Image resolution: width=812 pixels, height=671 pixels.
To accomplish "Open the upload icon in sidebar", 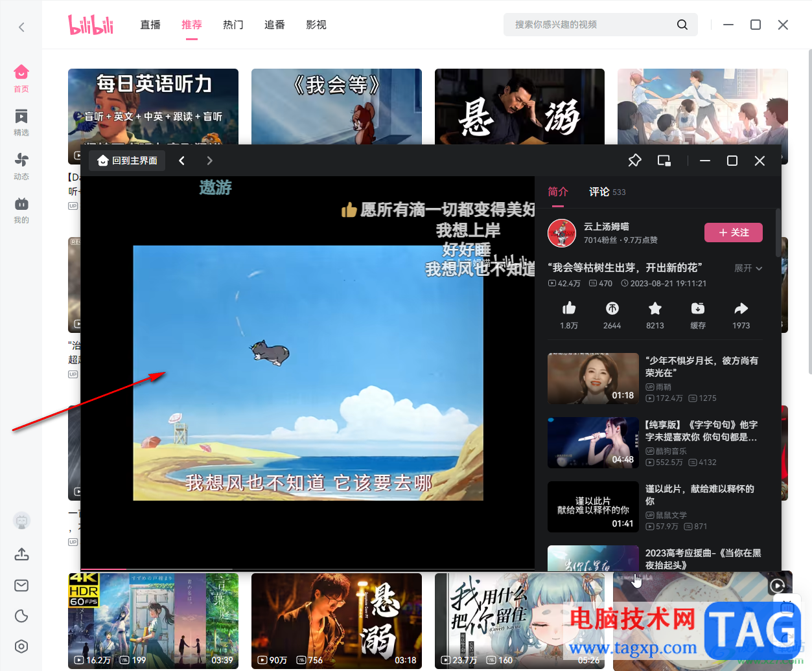I will pyautogui.click(x=21, y=554).
